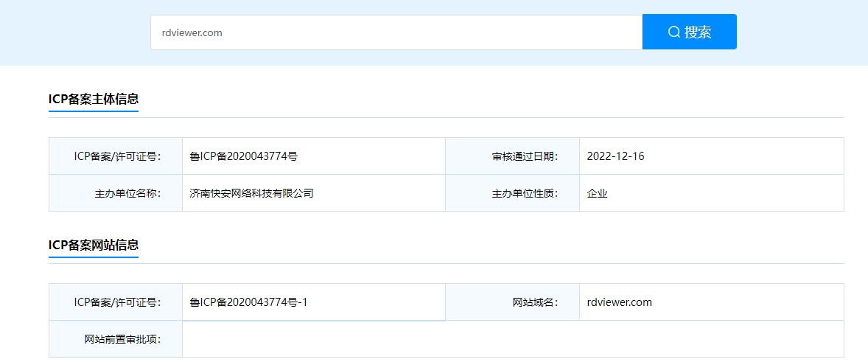Click the 审核通过日期 label cell
The width and height of the screenshot is (868, 362).
coord(513,156)
